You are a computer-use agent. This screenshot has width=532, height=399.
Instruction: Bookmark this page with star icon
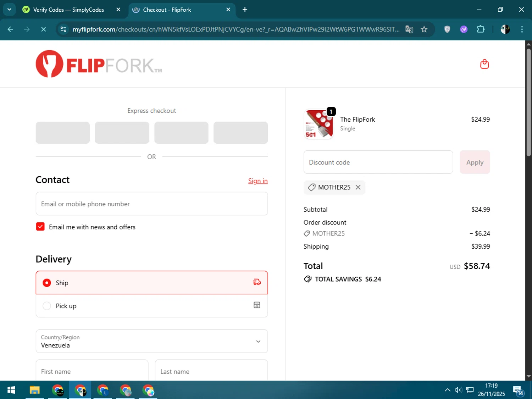tap(424, 29)
